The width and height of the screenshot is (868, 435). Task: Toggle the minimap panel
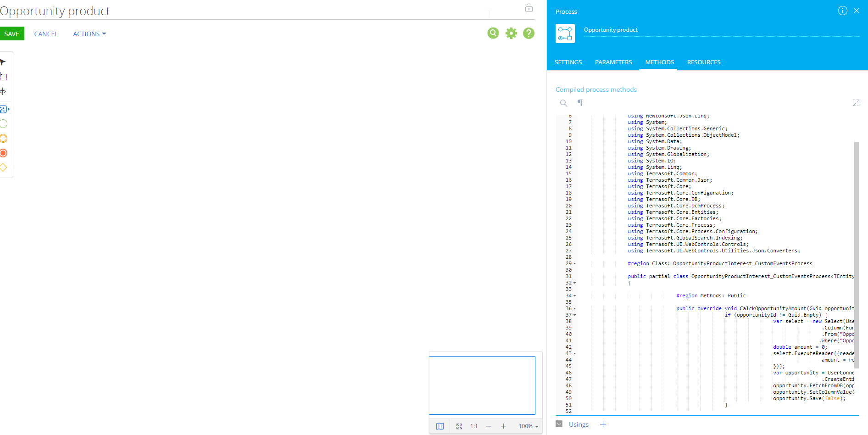pyautogui.click(x=440, y=426)
